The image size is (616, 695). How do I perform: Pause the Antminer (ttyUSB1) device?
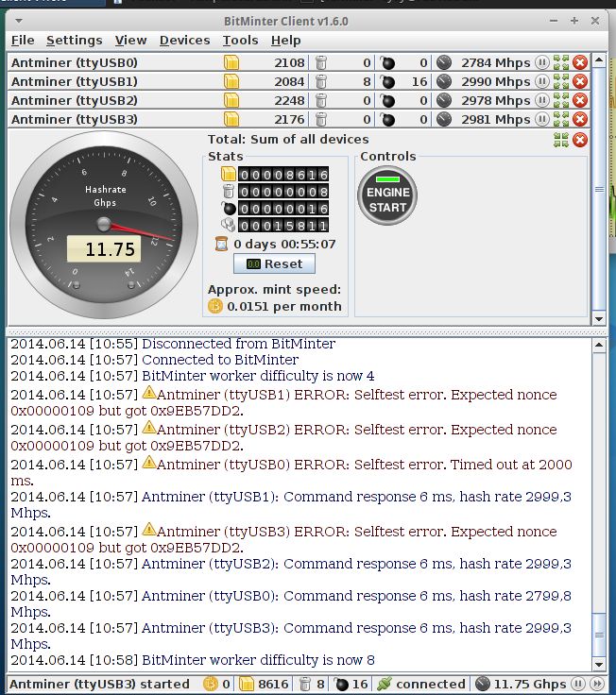click(x=541, y=81)
